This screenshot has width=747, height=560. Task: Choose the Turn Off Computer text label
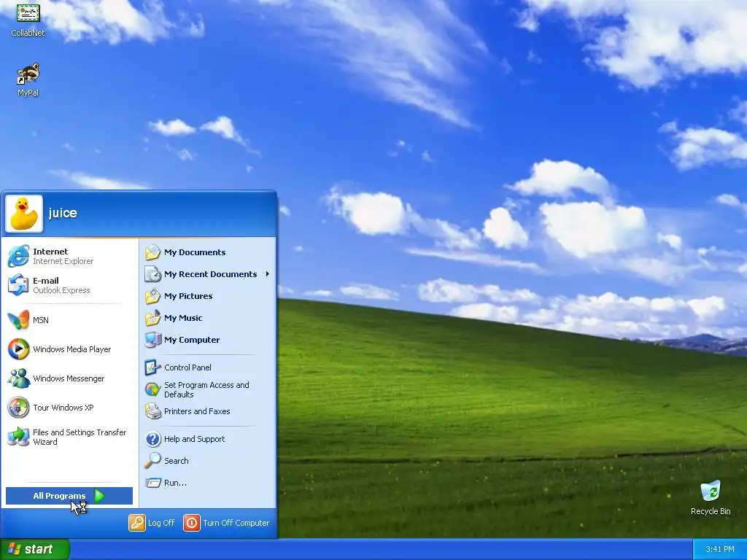click(236, 523)
